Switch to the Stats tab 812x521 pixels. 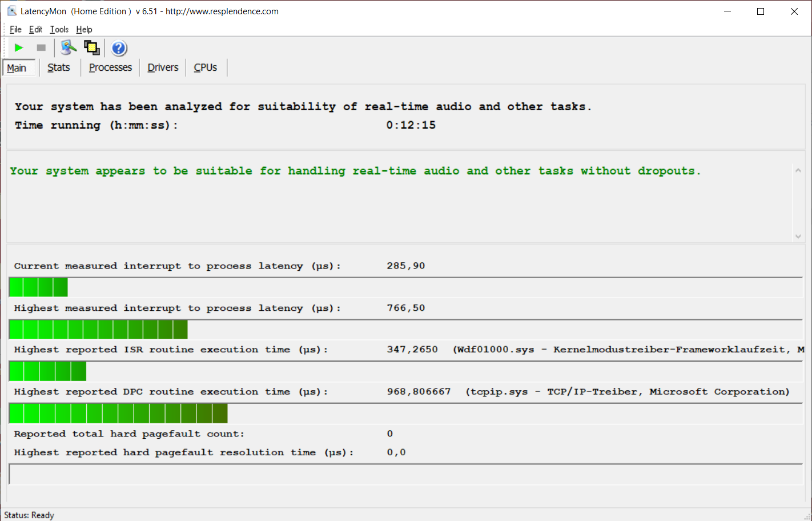[x=59, y=67]
